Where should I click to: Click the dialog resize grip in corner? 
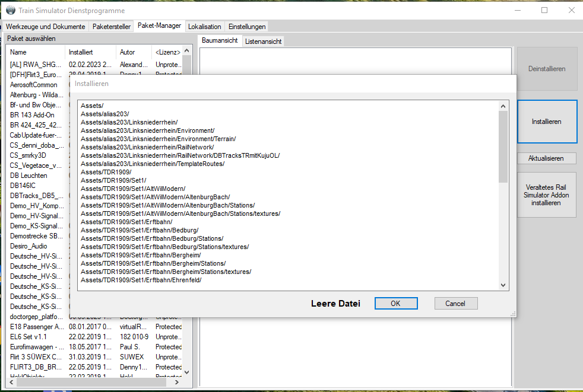click(x=513, y=314)
